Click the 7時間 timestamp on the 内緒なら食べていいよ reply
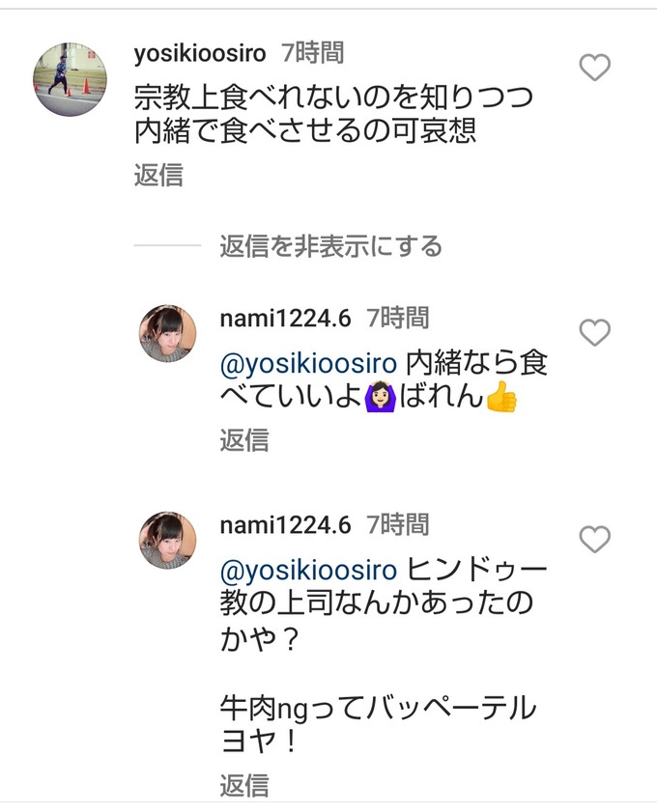The image size is (657, 812). [x=398, y=318]
